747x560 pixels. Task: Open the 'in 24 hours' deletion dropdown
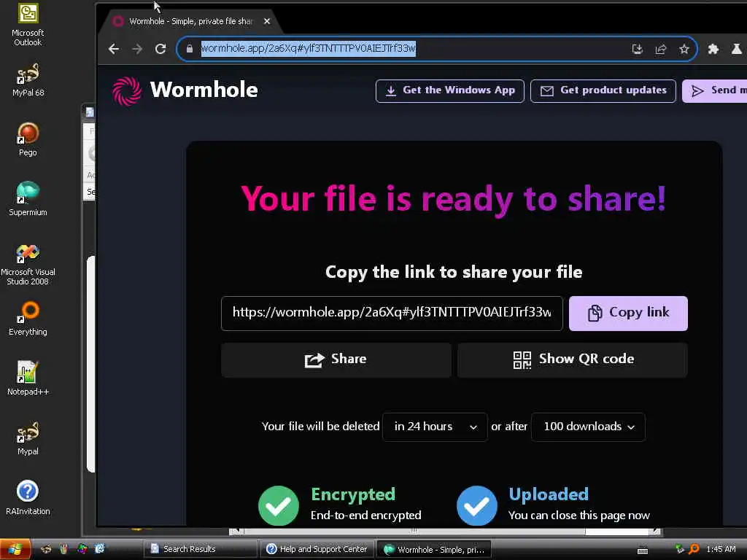[435, 427]
